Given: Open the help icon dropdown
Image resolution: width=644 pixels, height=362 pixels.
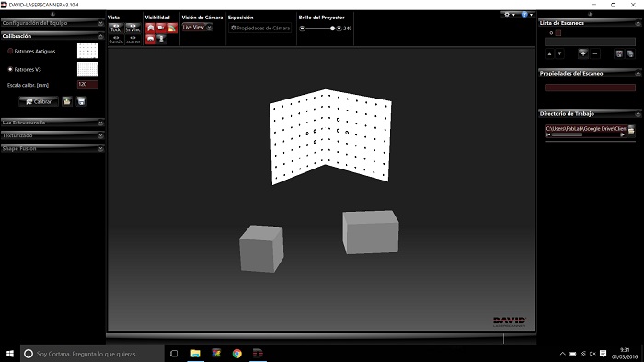Looking at the screenshot, I should click(527, 15).
